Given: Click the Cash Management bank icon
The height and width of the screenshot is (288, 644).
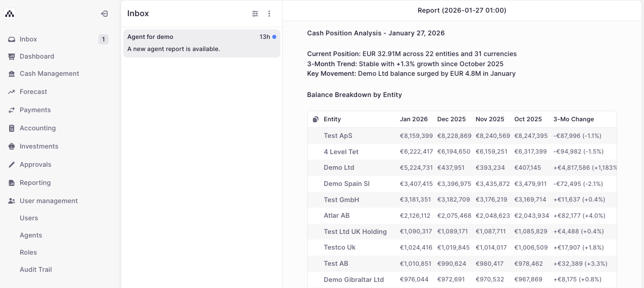Looking at the screenshot, I should coord(12,74).
